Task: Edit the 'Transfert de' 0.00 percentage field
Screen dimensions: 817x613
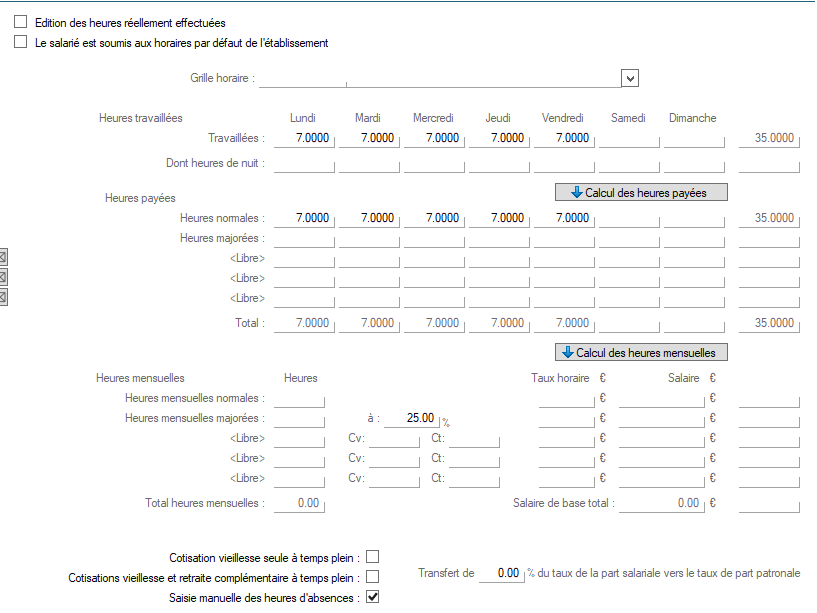Action: (501, 573)
